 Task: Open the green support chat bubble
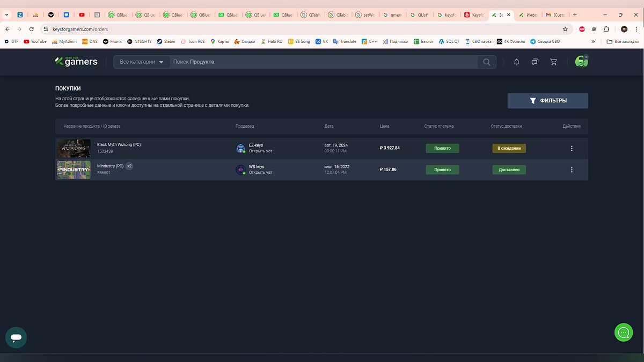pos(623,333)
